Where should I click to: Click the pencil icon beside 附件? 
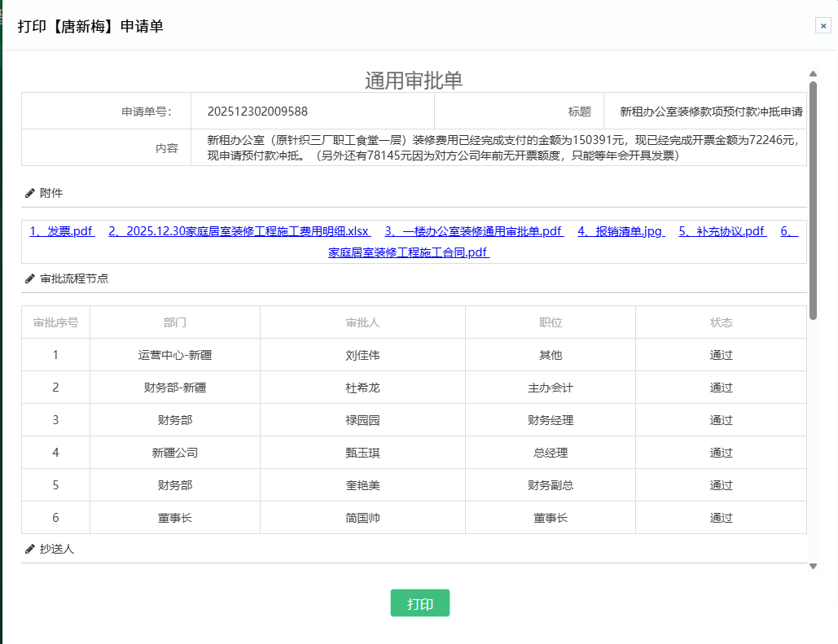pyautogui.click(x=30, y=194)
